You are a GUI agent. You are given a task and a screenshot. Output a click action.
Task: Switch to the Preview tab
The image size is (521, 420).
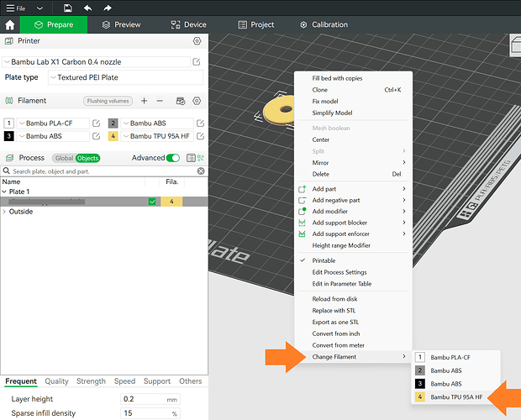click(121, 24)
